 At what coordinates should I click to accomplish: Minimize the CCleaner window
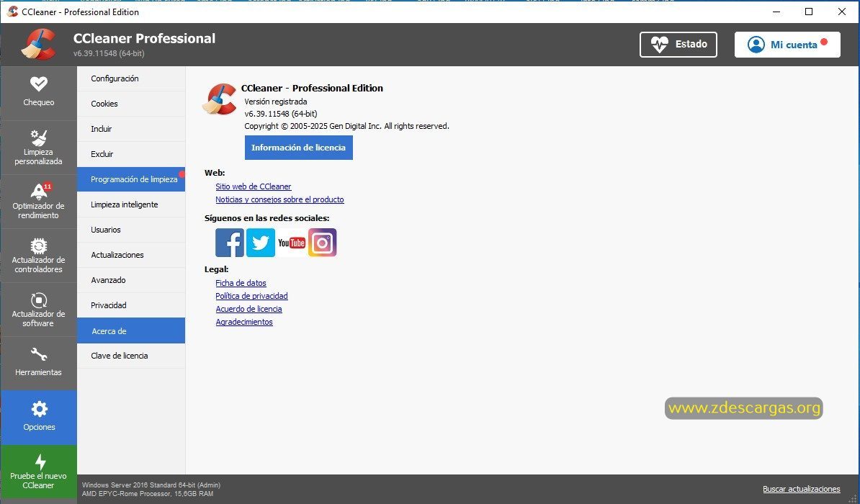776,12
